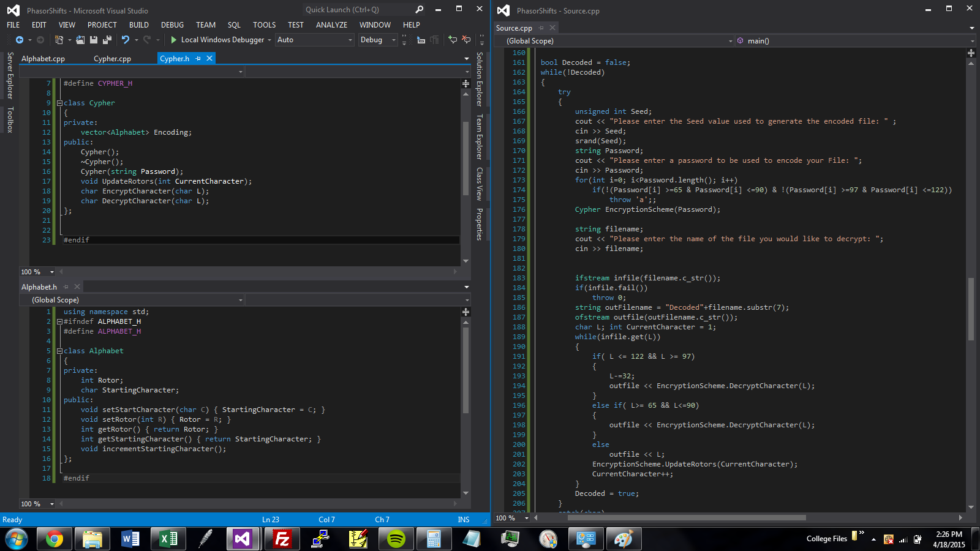Switch to the Alphabet.cpp tab
980x551 pixels.
43,59
